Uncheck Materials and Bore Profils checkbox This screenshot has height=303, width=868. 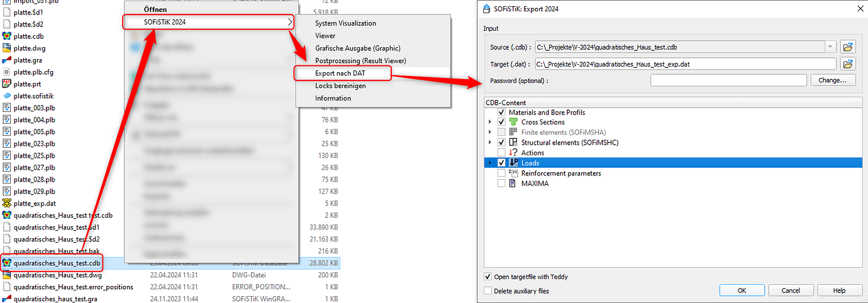pos(501,112)
